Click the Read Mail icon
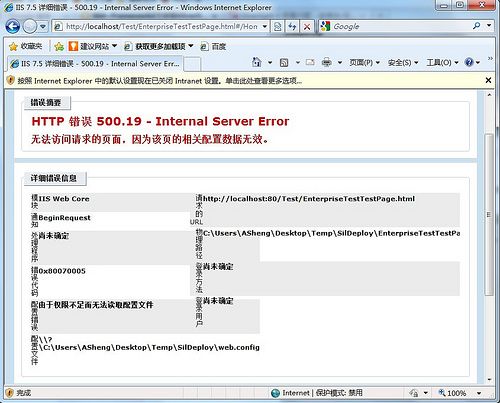The height and width of the screenshot is (403, 500). 310,62
